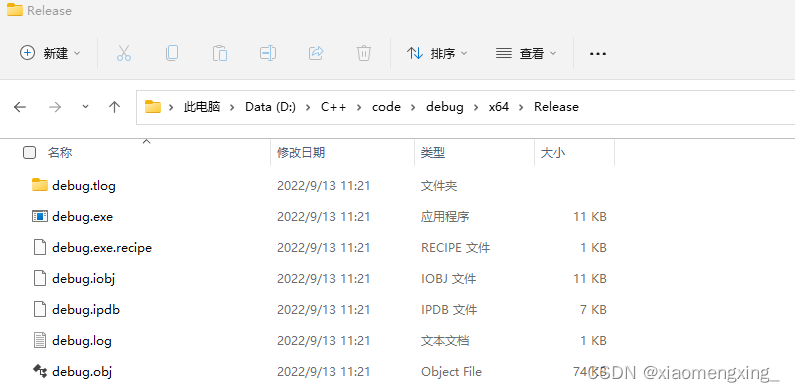Click debug breadcrumb in address bar
This screenshot has width=795, height=392.
point(445,107)
